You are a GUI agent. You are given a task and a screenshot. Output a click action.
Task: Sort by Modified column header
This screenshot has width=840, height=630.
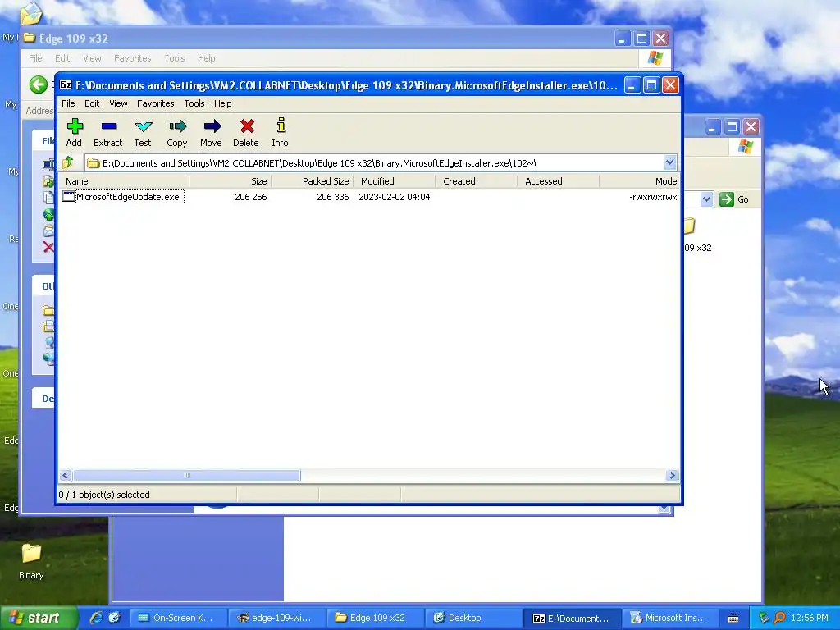pyautogui.click(x=395, y=181)
